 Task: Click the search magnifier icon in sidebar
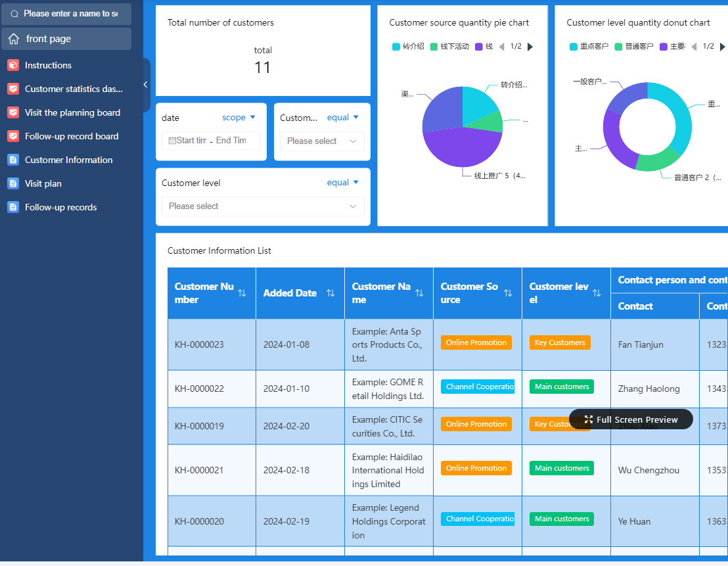pos(14,14)
